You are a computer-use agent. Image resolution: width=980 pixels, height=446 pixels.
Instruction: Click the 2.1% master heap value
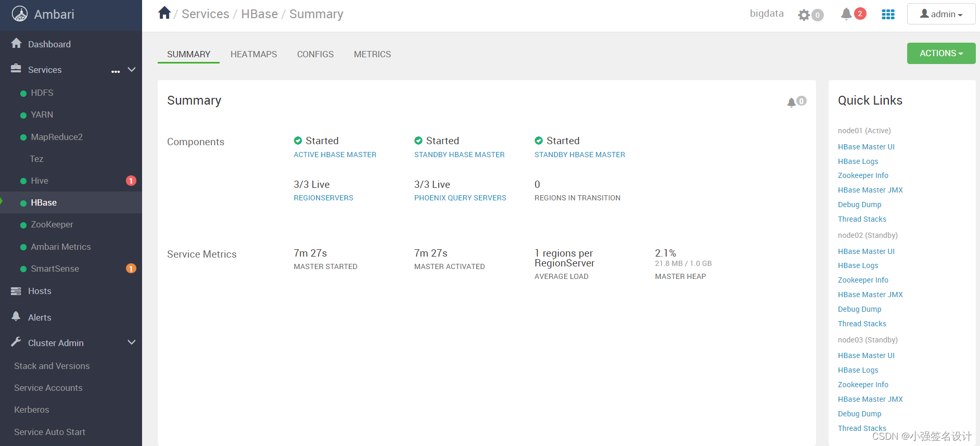[x=665, y=253]
